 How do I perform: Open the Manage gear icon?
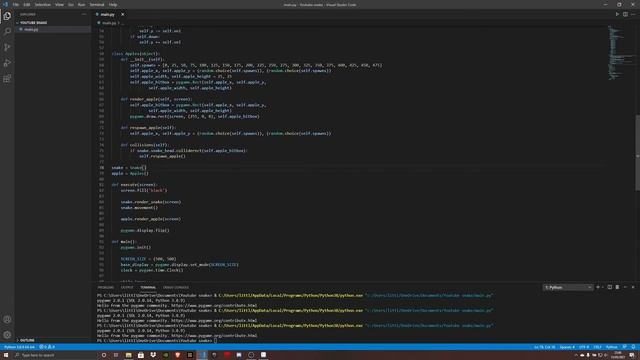click(x=7, y=335)
